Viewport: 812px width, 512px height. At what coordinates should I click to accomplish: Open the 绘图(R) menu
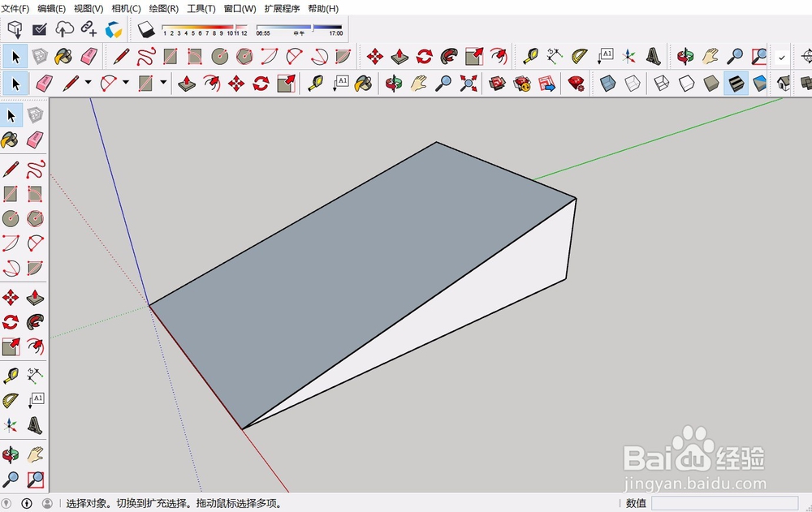tap(164, 9)
